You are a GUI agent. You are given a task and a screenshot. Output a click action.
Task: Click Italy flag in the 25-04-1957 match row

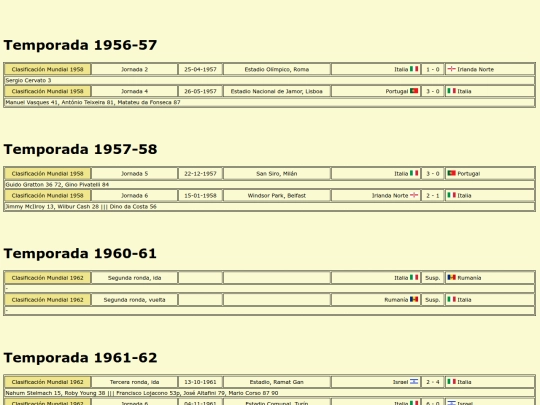tap(414, 69)
